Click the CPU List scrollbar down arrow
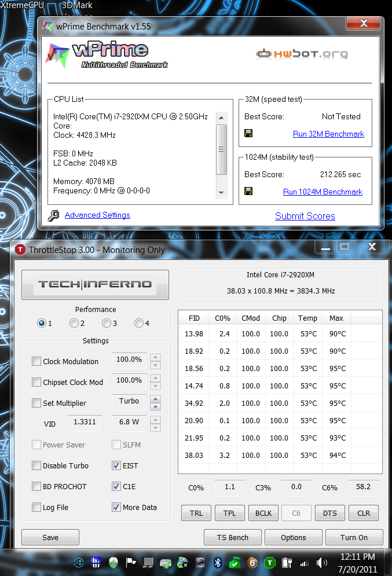This screenshot has height=576, width=392. point(221,193)
